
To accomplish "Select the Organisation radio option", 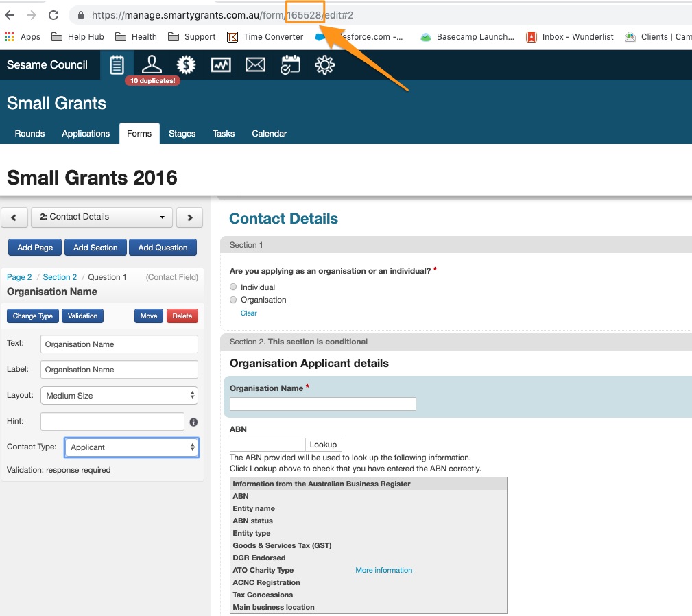I will [x=234, y=300].
